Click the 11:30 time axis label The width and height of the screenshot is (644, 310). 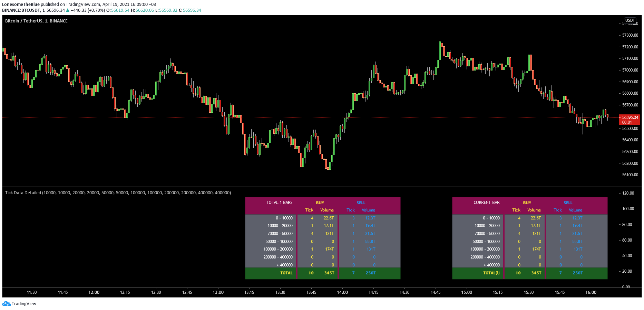click(32, 292)
